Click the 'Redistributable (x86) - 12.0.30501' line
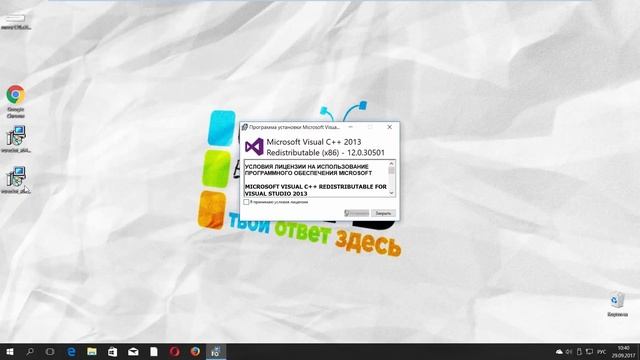The image size is (640, 360). (325, 153)
